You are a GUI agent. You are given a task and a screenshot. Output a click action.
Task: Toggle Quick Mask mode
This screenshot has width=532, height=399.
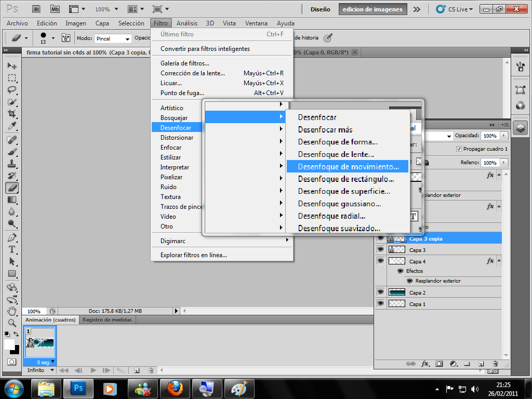11,362
